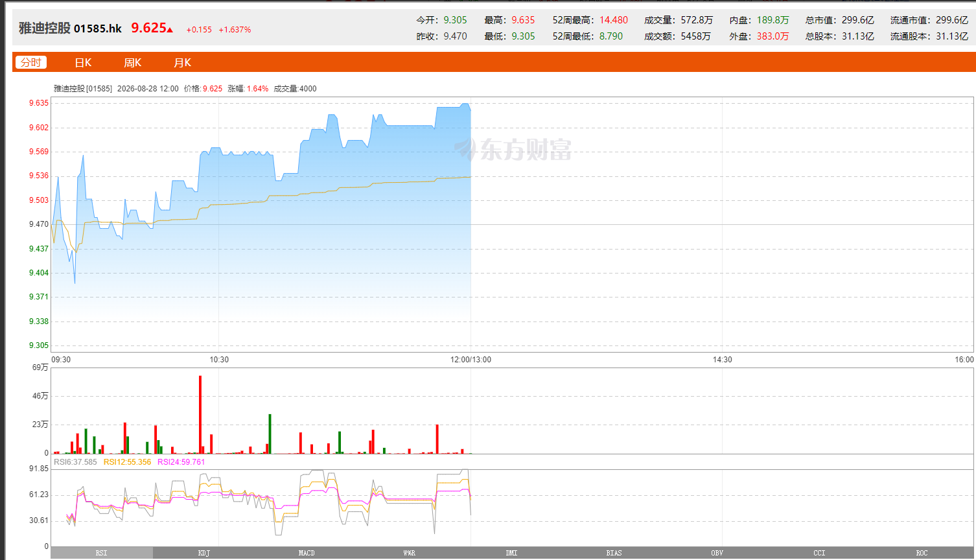Click the 成交额 turnover 5458万
The width and height of the screenshot is (976, 560).
coord(695,36)
